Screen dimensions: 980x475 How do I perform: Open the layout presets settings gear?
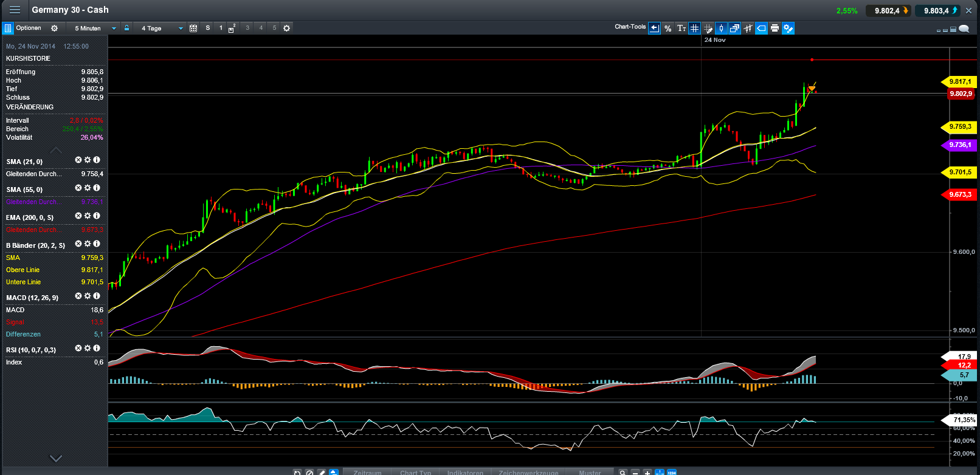coord(287,28)
